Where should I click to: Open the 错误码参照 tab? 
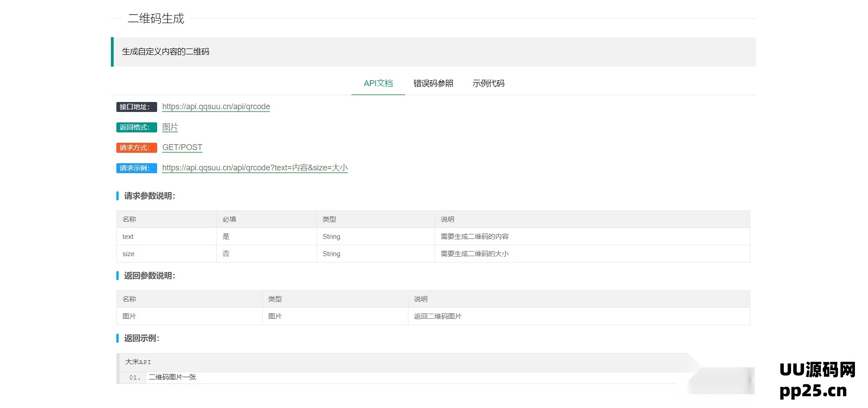point(433,83)
